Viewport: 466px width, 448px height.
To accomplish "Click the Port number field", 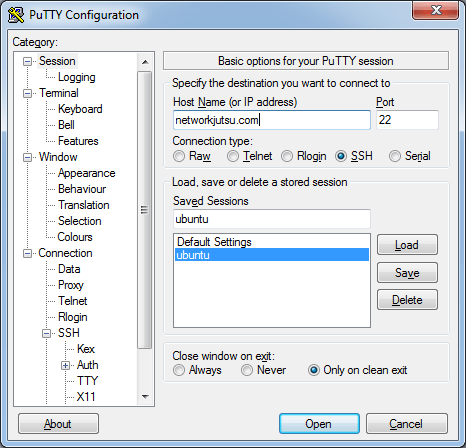I will click(x=407, y=120).
